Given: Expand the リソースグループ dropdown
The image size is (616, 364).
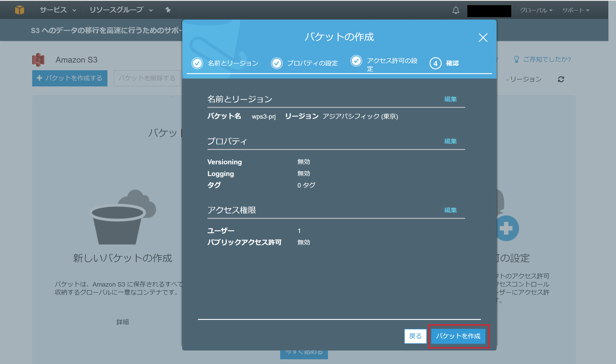Looking at the screenshot, I should (x=121, y=10).
